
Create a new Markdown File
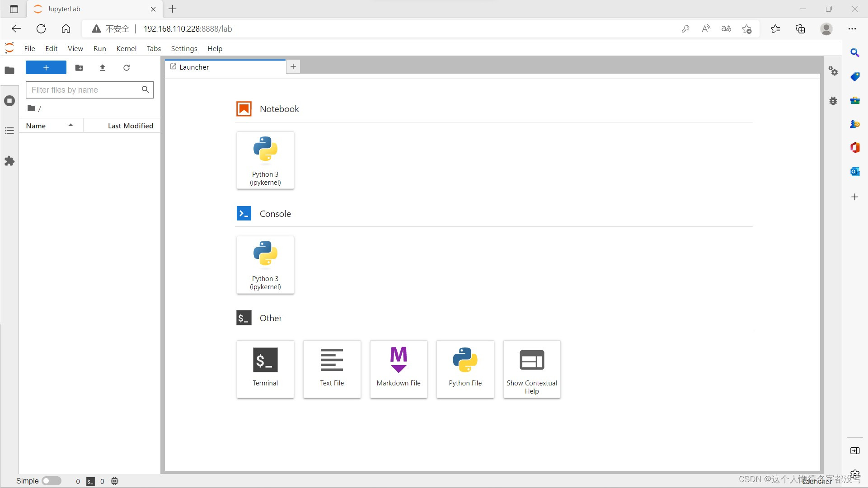(x=399, y=369)
